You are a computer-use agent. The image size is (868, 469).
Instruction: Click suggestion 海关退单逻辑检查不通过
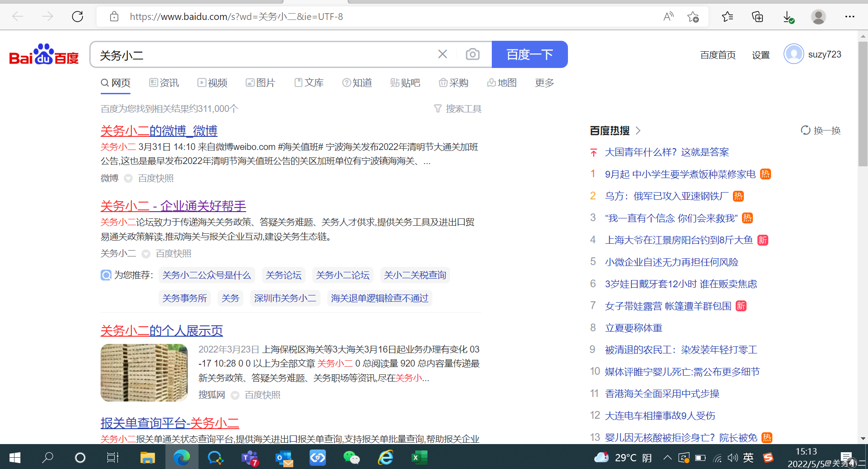[x=379, y=298]
